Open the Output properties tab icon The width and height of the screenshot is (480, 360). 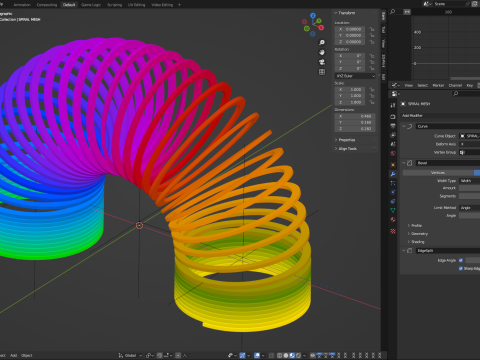[x=393, y=126]
